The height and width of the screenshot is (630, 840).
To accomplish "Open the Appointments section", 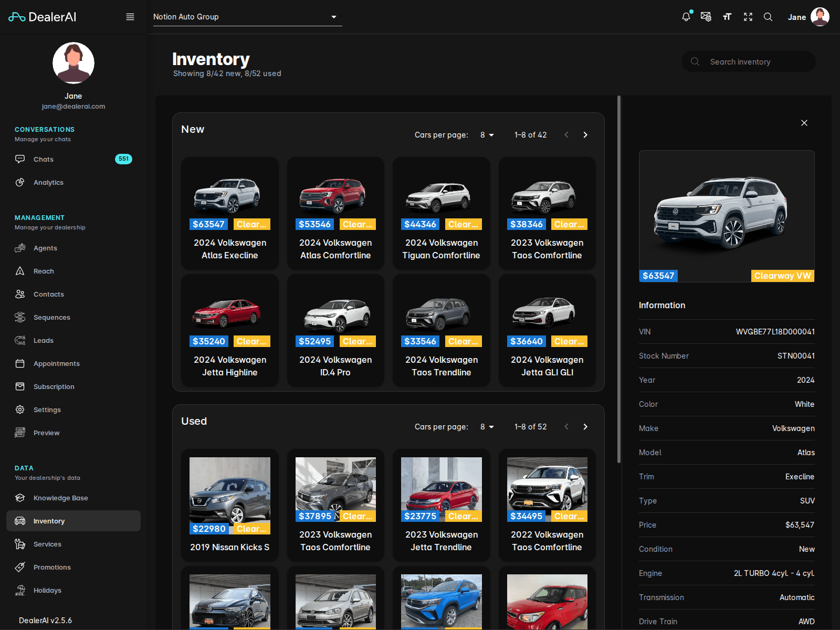I will [x=56, y=363].
